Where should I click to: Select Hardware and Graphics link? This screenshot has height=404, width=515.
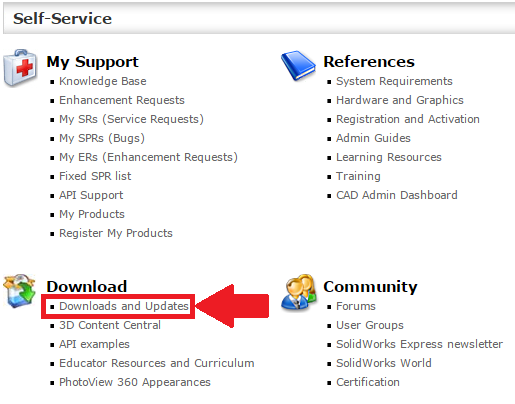pyautogui.click(x=400, y=100)
